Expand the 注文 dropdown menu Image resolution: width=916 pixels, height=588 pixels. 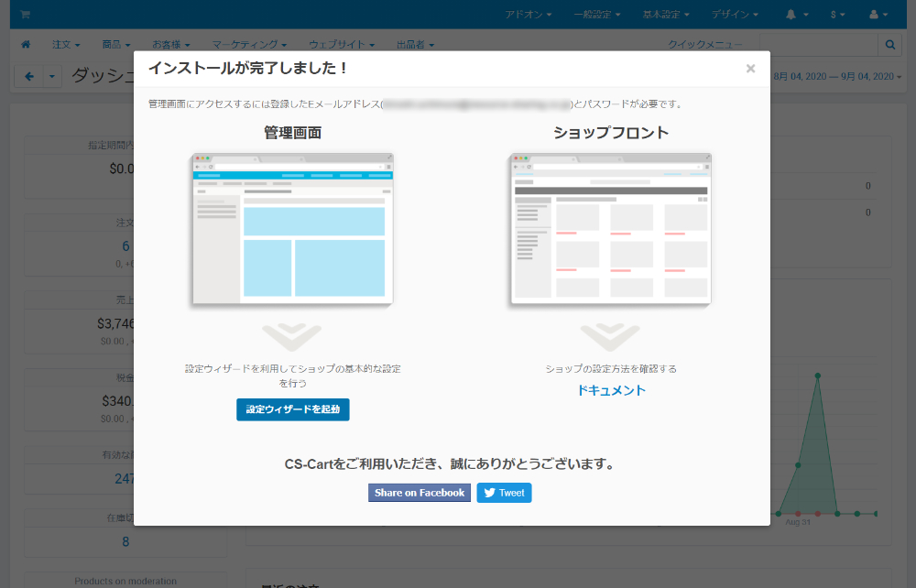pos(66,44)
